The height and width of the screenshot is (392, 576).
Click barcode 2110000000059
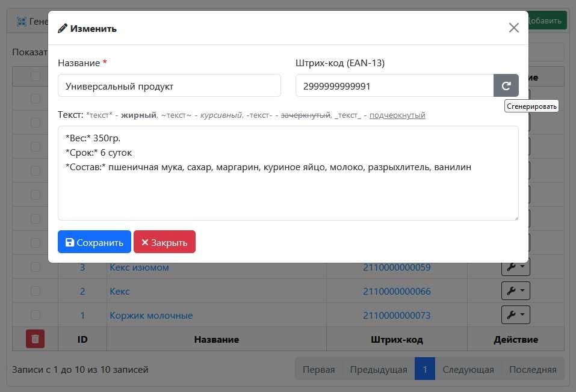(x=397, y=267)
